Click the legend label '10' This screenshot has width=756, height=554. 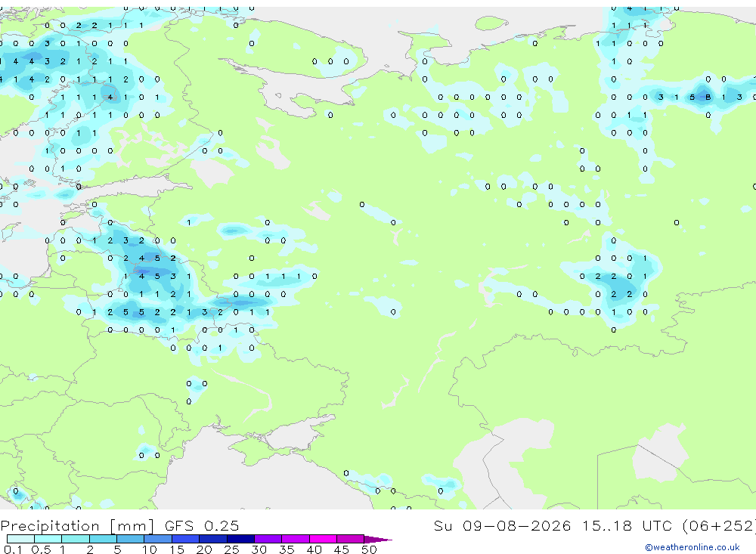[150, 549]
